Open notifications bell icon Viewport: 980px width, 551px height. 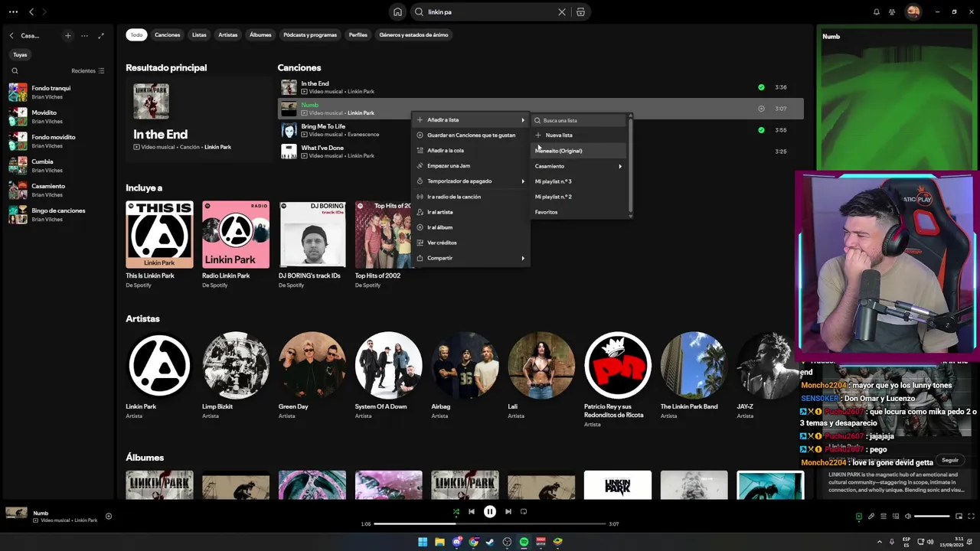point(876,12)
